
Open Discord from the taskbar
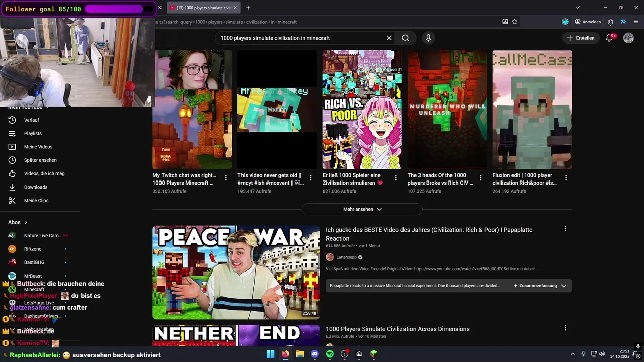315,354
